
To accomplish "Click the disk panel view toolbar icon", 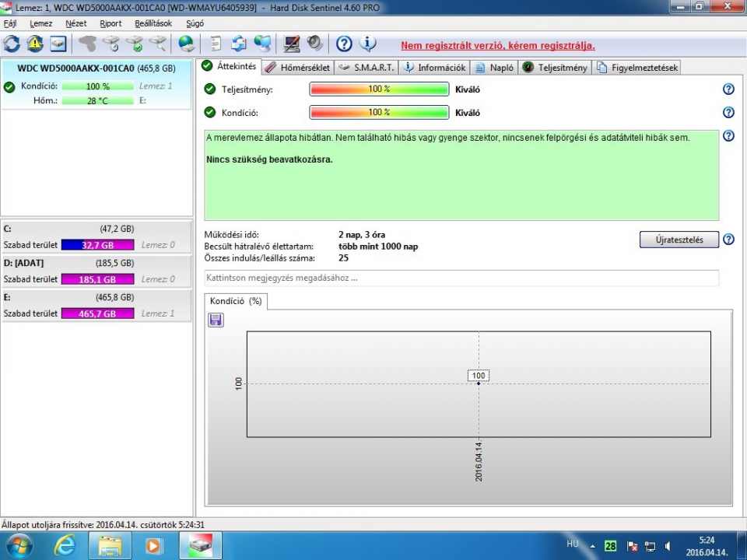I will pos(58,44).
